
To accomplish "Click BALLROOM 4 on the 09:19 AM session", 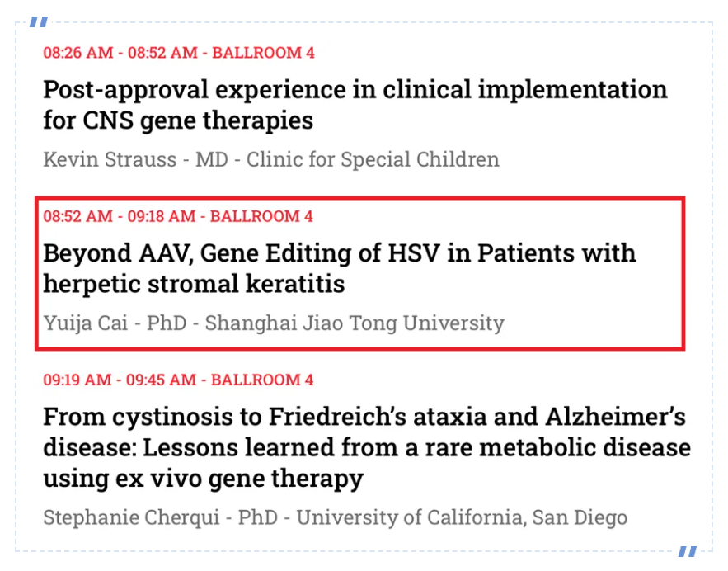I will 263,380.
